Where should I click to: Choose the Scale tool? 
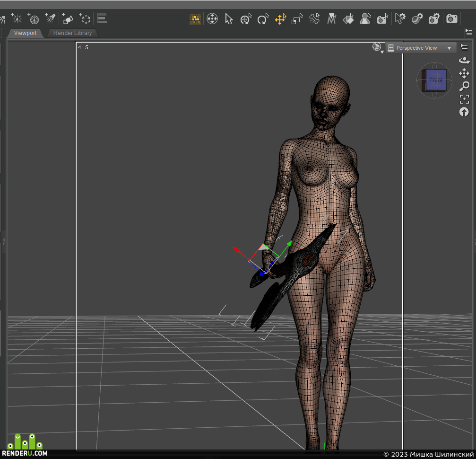point(297,19)
